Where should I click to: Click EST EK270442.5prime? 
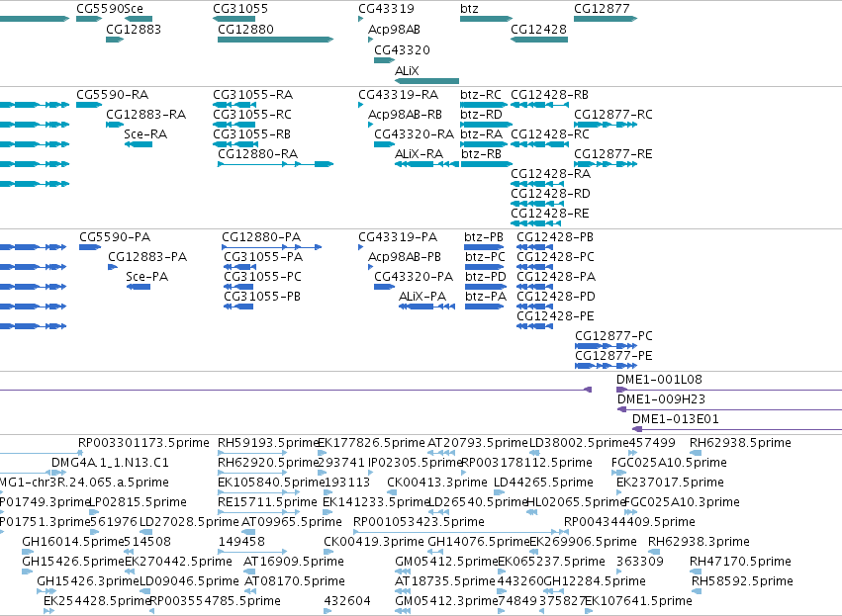point(178,562)
